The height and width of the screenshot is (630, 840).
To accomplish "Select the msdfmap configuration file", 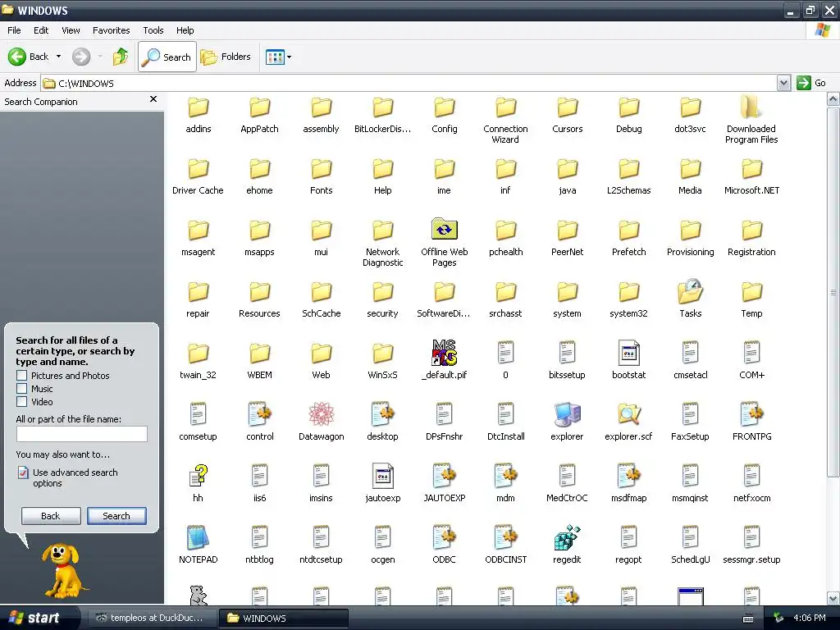I will tap(628, 476).
